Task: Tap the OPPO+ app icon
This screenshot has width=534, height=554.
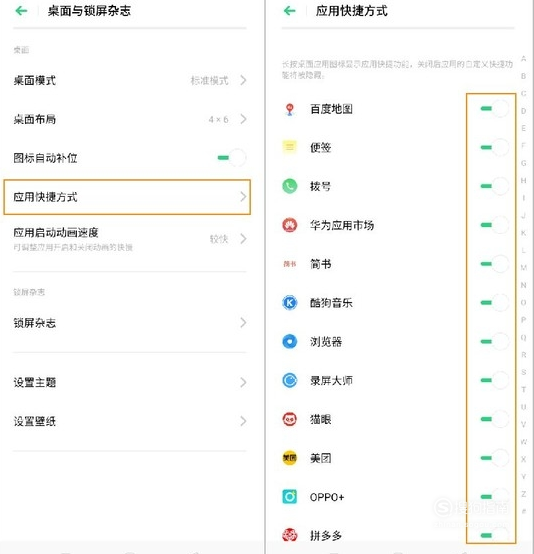Action: [x=290, y=497]
